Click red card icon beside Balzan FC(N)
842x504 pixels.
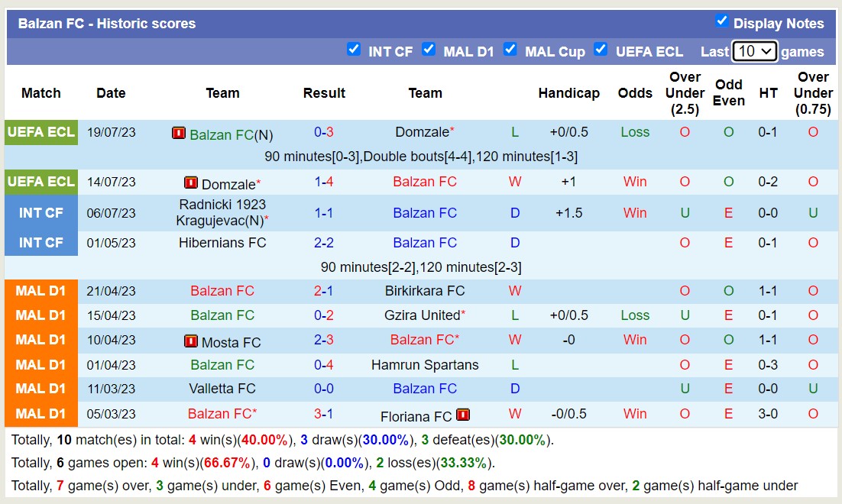click(x=179, y=134)
